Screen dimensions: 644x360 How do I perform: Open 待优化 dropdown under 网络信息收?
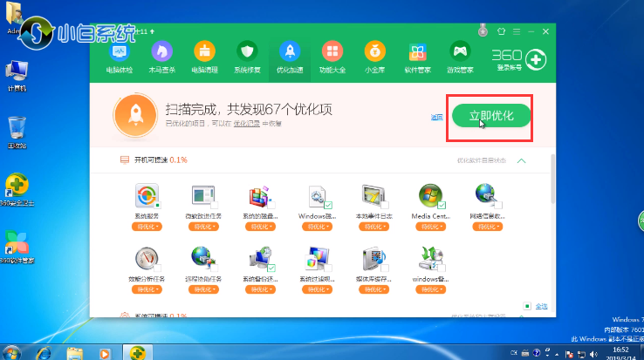click(x=487, y=227)
